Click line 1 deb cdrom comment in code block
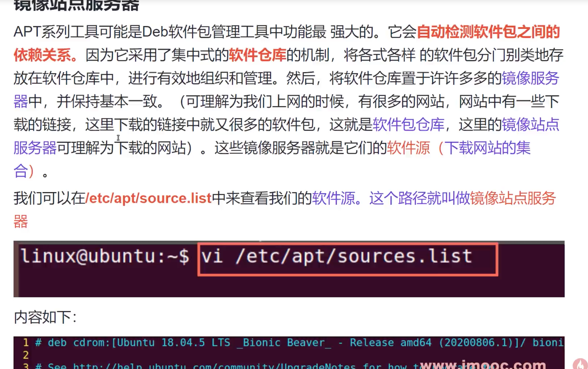Viewport: 588px width, 369px height. (x=283, y=342)
